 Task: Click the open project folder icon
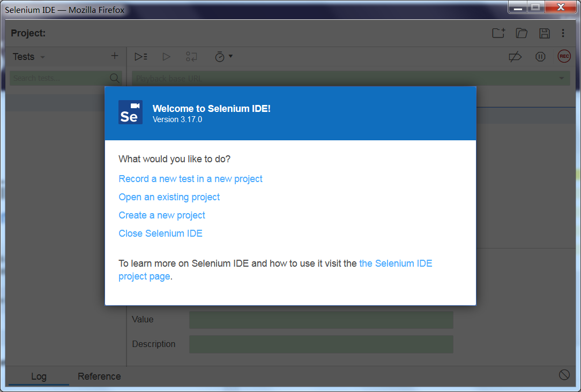coord(522,33)
